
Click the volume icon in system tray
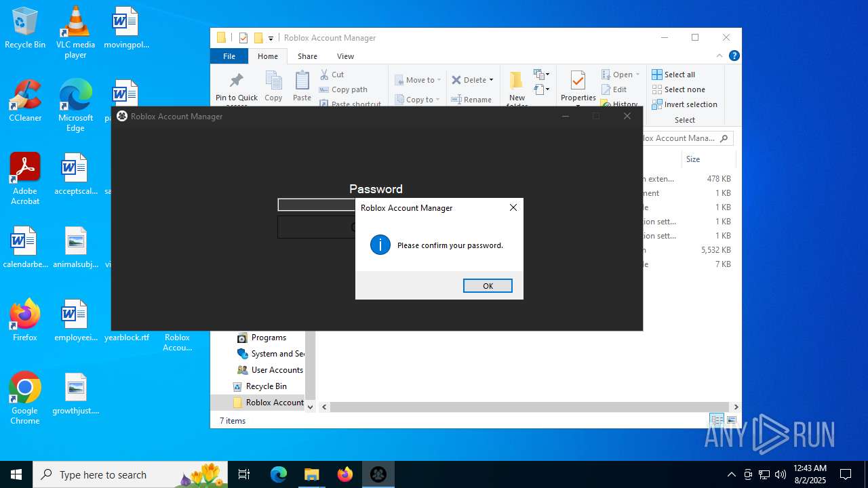click(x=781, y=474)
